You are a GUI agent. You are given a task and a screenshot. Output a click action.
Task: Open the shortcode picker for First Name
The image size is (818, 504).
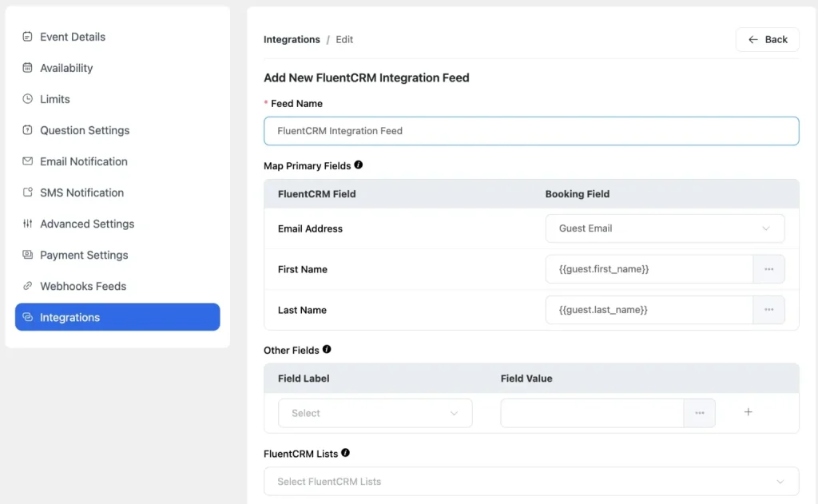(x=768, y=269)
